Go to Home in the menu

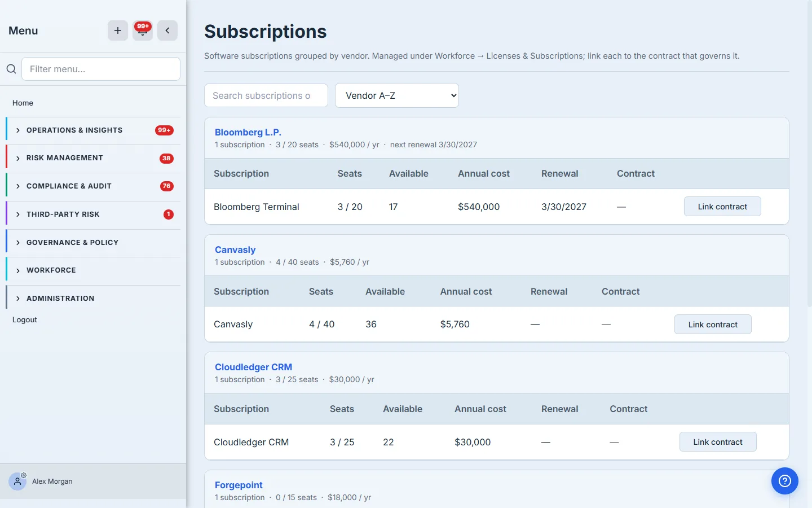[x=23, y=103]
